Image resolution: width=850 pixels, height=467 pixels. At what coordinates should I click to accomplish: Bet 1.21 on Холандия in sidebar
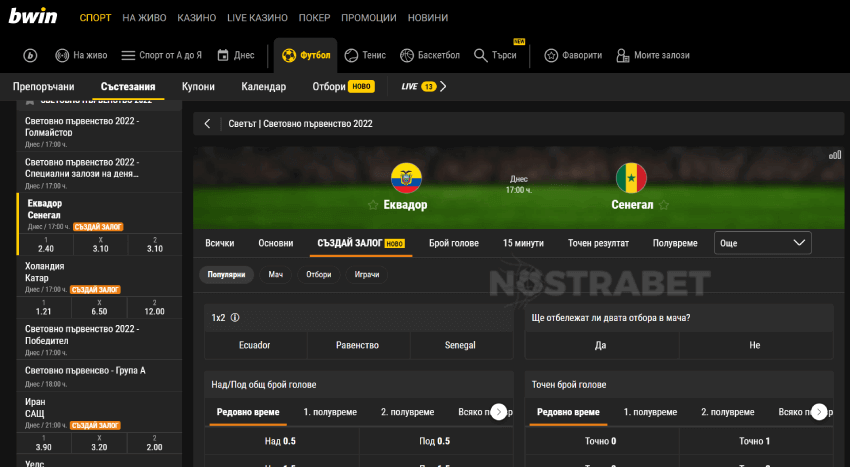pos(43,308)
